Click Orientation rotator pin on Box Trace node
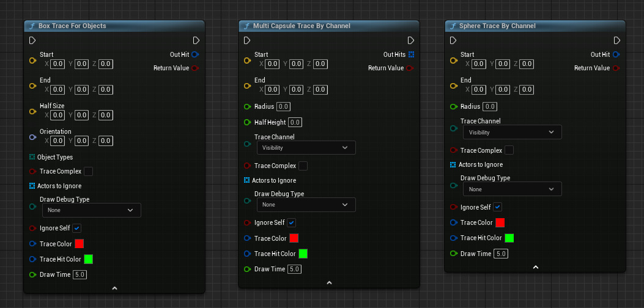The width and height of the screenshot is (644, 308). click(x=33, y=137)
